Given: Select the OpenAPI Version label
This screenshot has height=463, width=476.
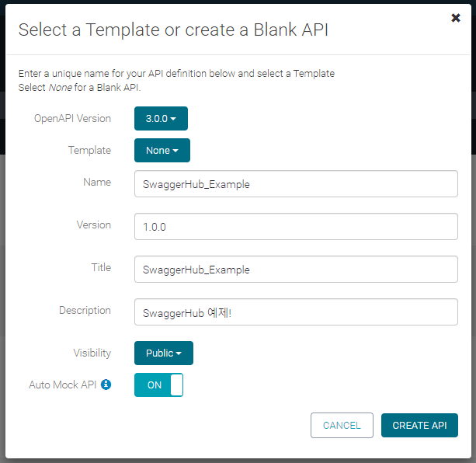Looking at the screenshot, I should point(72,118).
